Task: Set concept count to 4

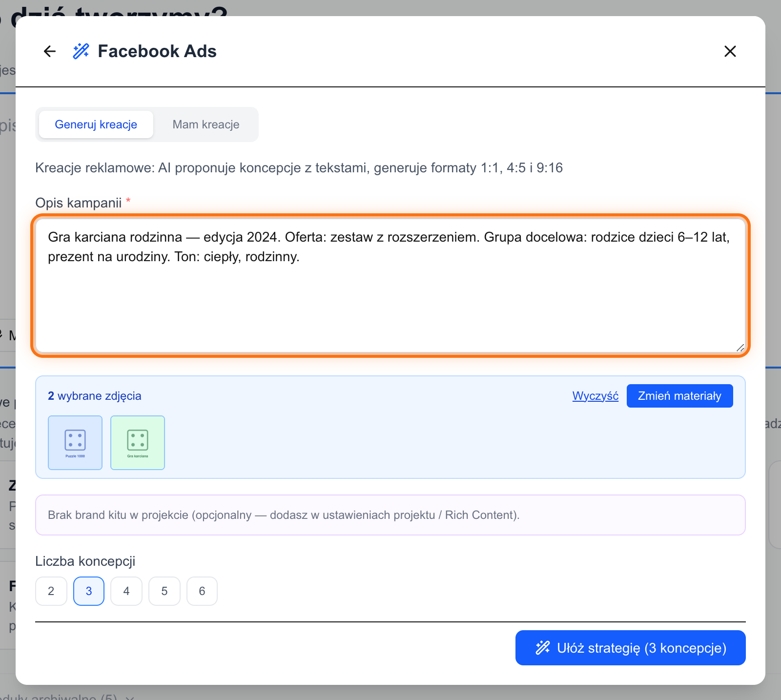Action: click(x=126, y=591)
